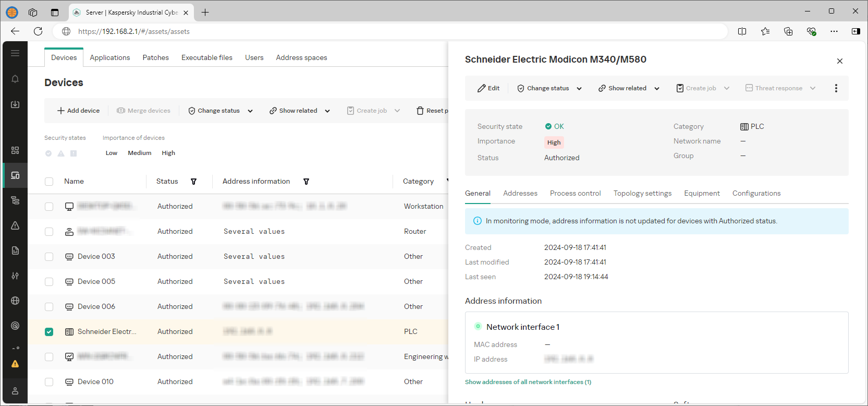Close the Schneider Electric details panel

(x=839, y=61)
